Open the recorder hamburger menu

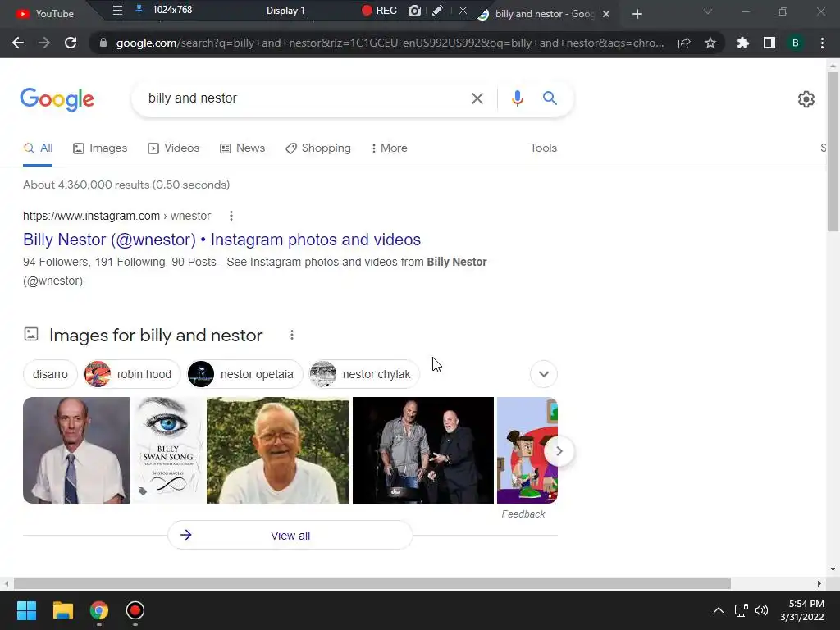point(117,10)
